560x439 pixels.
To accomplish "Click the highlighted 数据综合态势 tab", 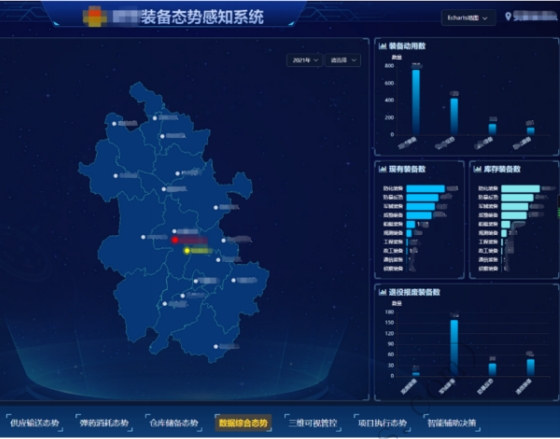I will [243, 423].
